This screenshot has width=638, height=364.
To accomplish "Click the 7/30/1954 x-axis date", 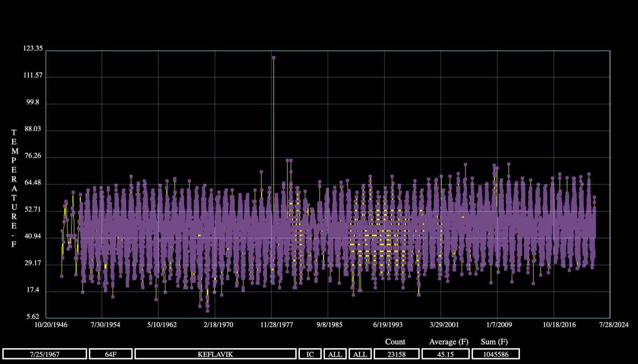I will 105,325.
